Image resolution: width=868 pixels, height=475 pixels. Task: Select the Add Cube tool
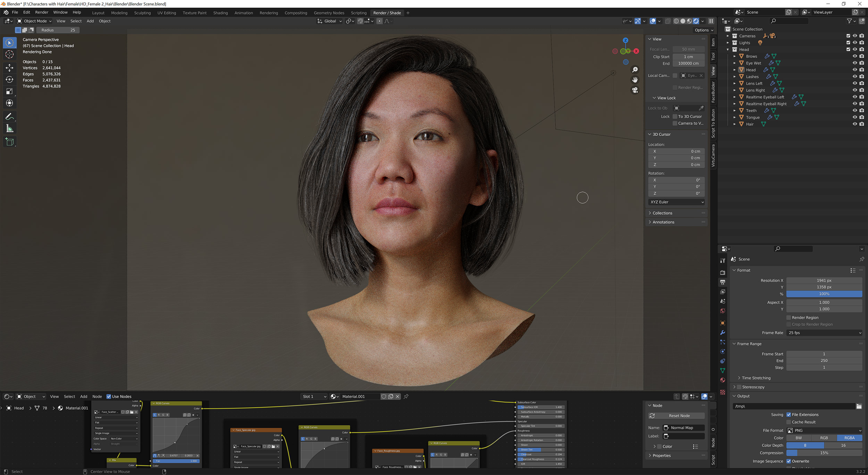(9, 141)
